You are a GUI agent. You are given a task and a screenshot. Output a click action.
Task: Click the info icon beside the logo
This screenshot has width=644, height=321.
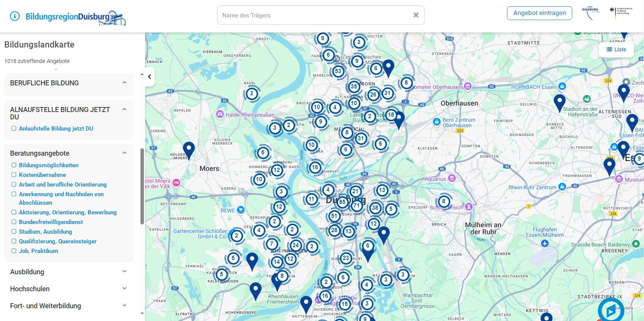(x=15, y=16)
